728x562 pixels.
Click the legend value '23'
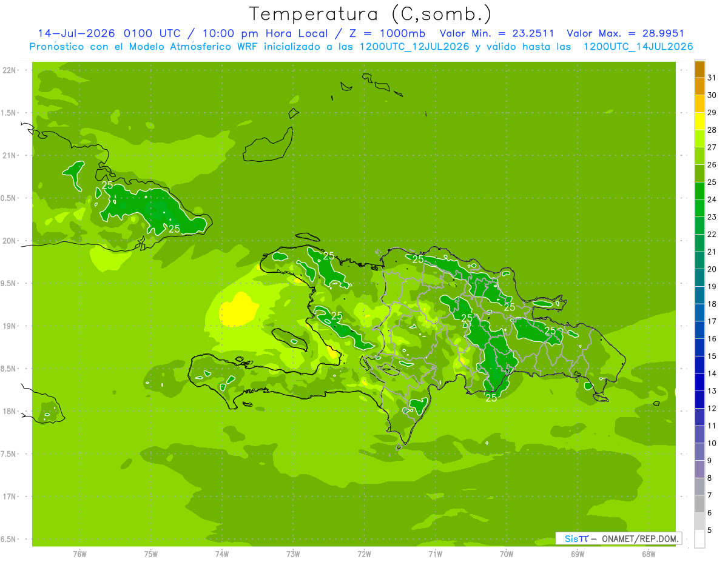tap(712, 217)
